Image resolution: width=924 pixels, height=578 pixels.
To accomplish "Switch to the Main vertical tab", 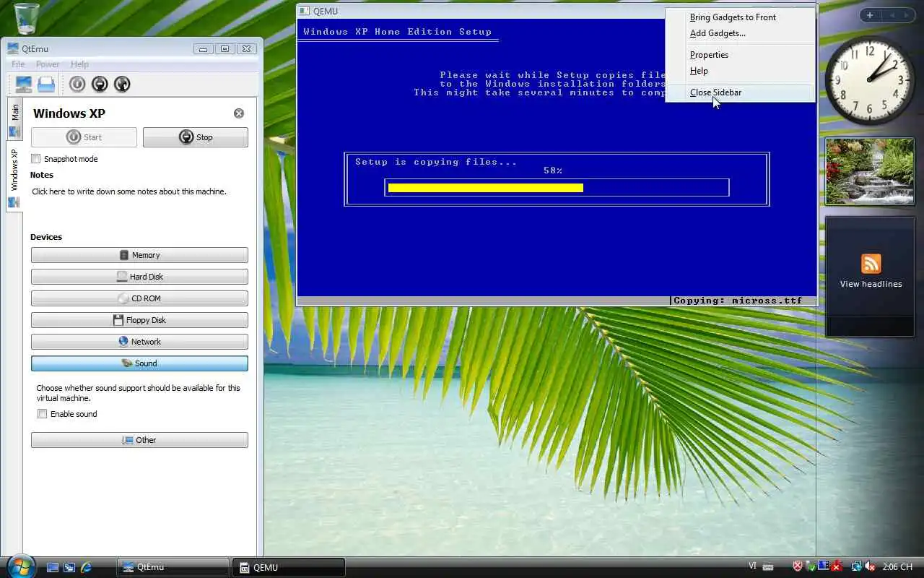I will click(14, 120).
